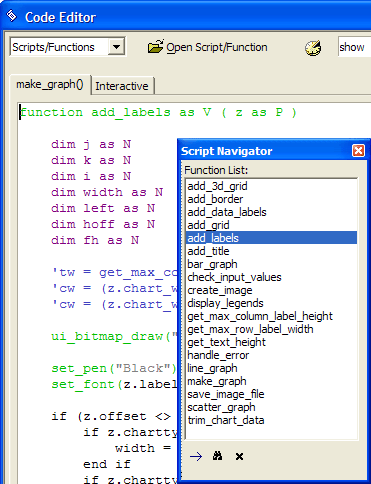Screen dimensions: 371x484
Task: Select add_grid in Function List
Action: tap(271, 225)
